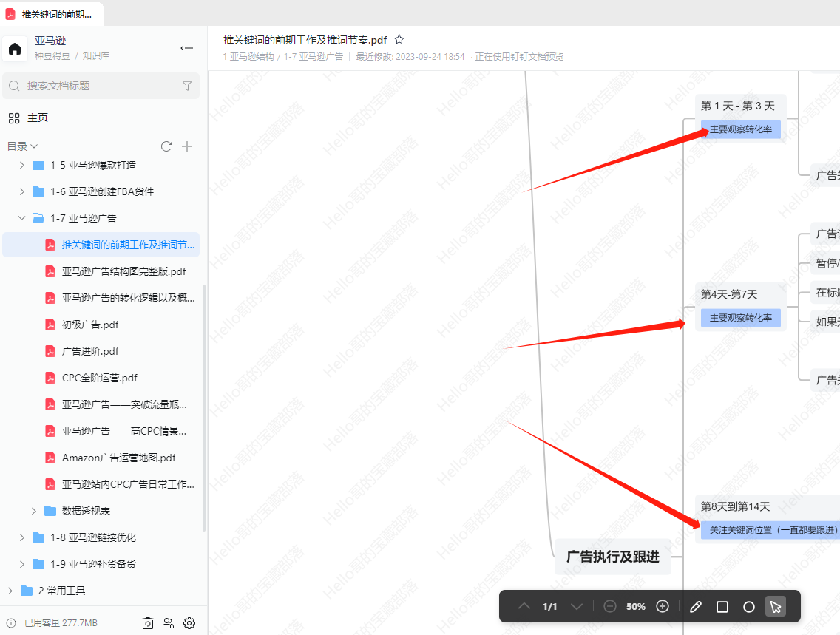
Task: Select the pencil annotation tool
Action: tap(695, 606)
